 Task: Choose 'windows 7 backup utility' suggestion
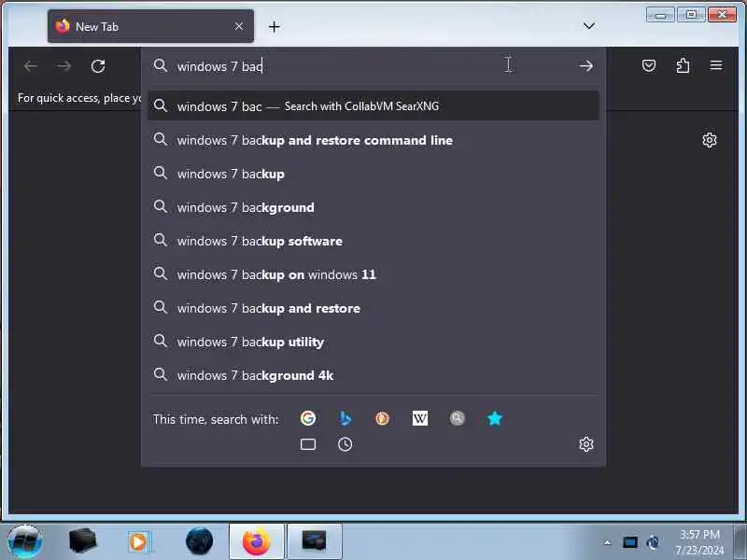(373, 342)
